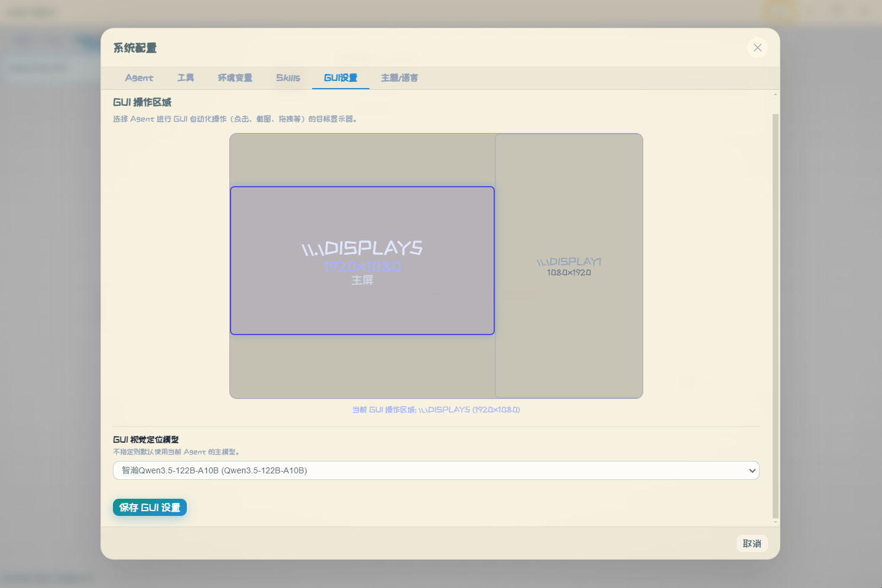Click the blurred orange button behind the dialog
Screen dimensions: 882x588
(x=779, y=12)
